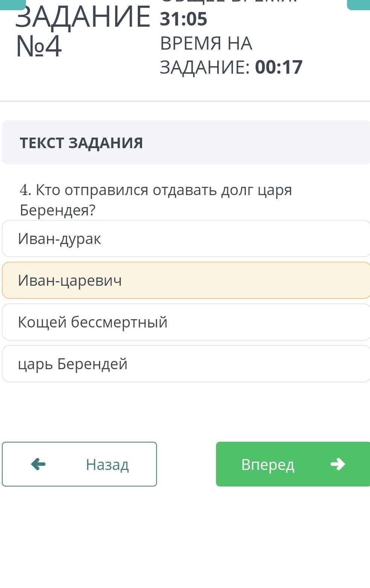Click the word Берендея? in the question
The width and height of the screenshot is (370, 588).
[x=58, y=210]
